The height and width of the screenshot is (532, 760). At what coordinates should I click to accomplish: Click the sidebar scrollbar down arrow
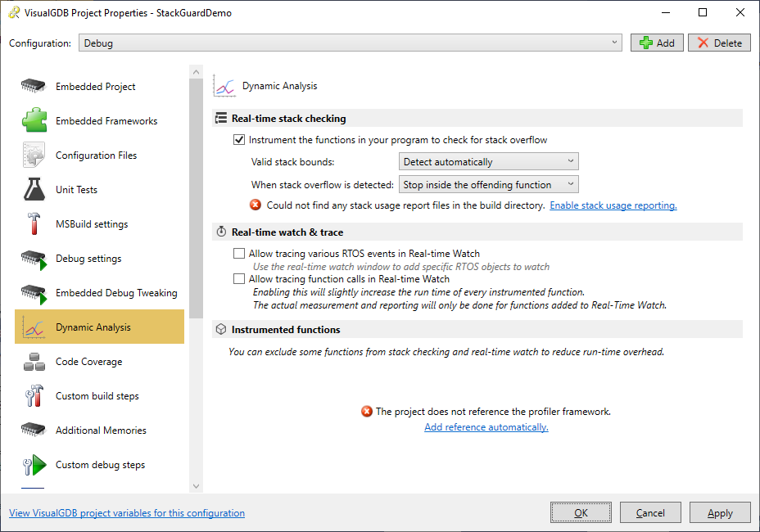[x=196, y=485]
